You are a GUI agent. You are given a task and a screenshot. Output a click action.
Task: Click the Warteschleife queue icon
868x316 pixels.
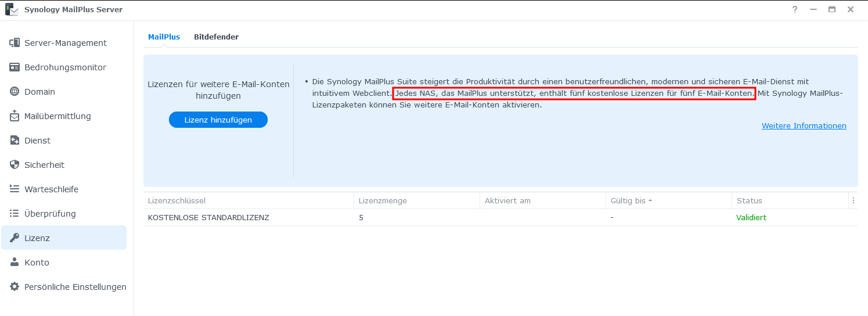[x=15, y=189]
